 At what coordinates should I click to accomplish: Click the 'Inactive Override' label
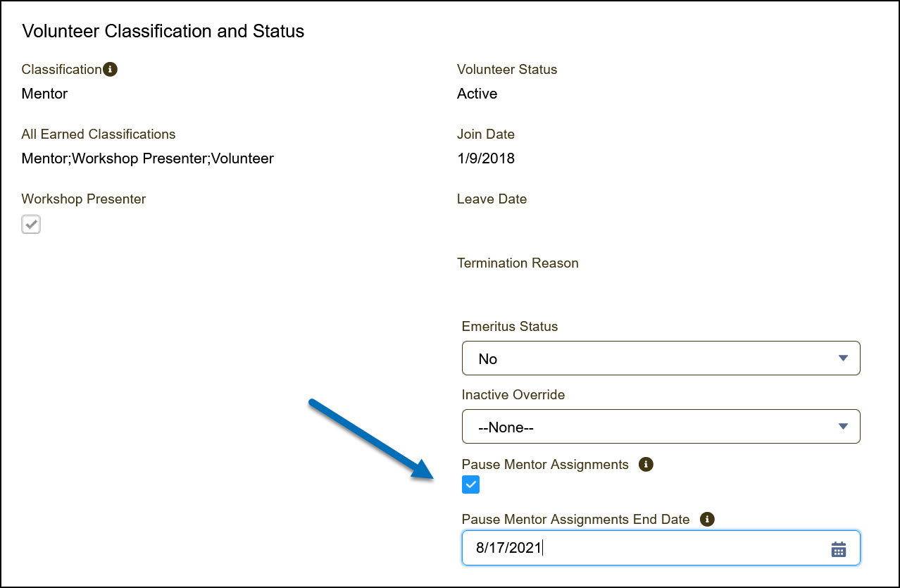(513, 394)
